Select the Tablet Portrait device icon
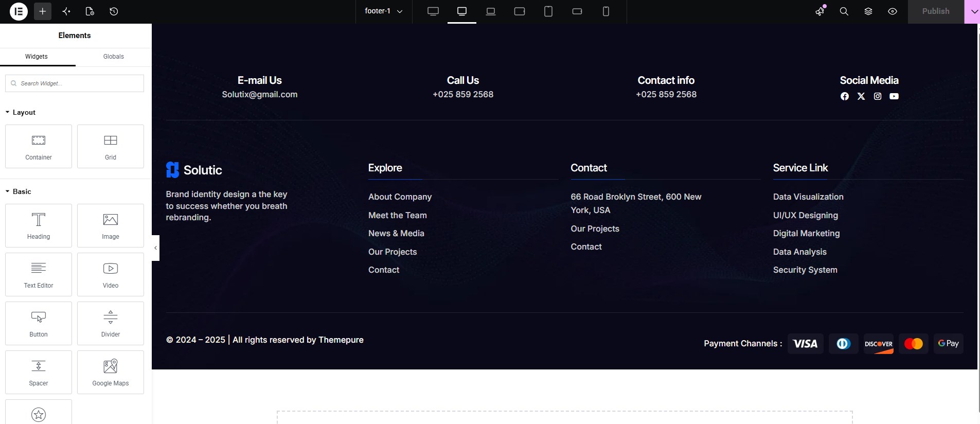Screen dimensions: 980x424 pyautogui.click(x=548, y=11)
